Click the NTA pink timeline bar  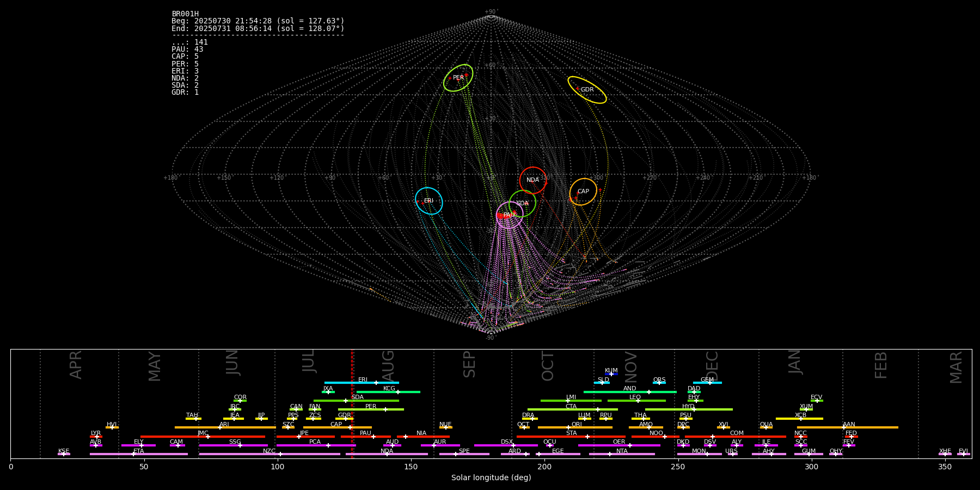click(622, 454)
